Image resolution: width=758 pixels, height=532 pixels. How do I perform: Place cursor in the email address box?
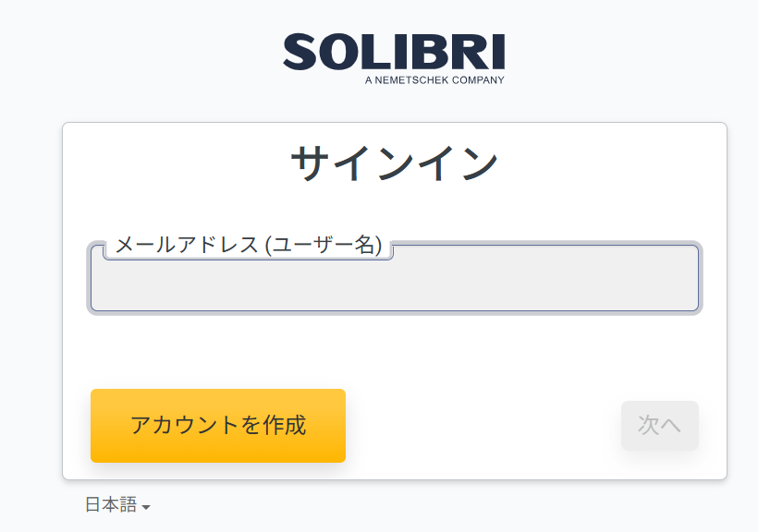(x=395, y=278)
